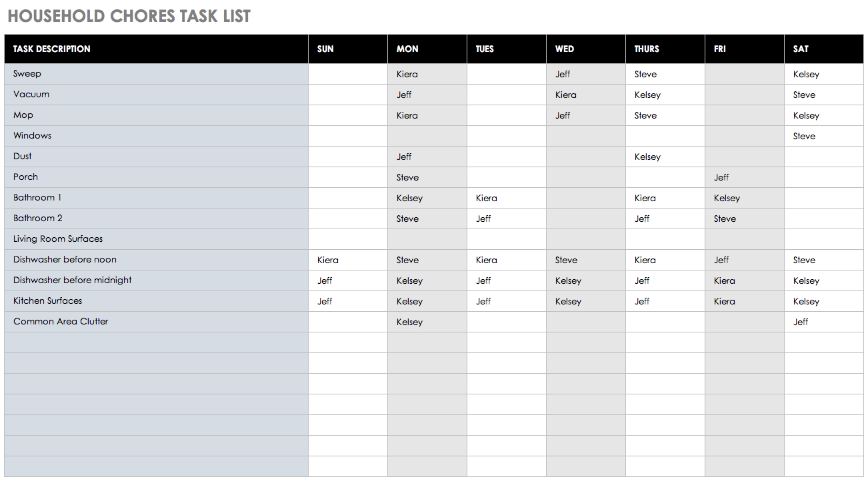Click the SAT column header
Viewport: 868px width, 481px height.
(801, 49)
